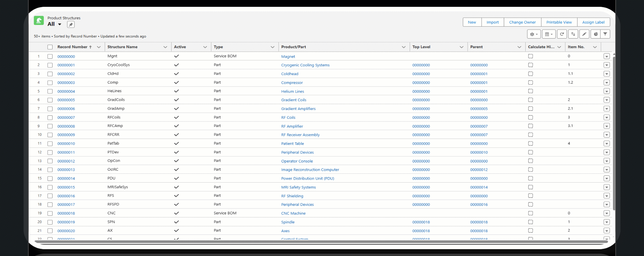The width and height of the screenshot is (644, 256).
Task: Open Parent column menu chevron
Action: 519,47
